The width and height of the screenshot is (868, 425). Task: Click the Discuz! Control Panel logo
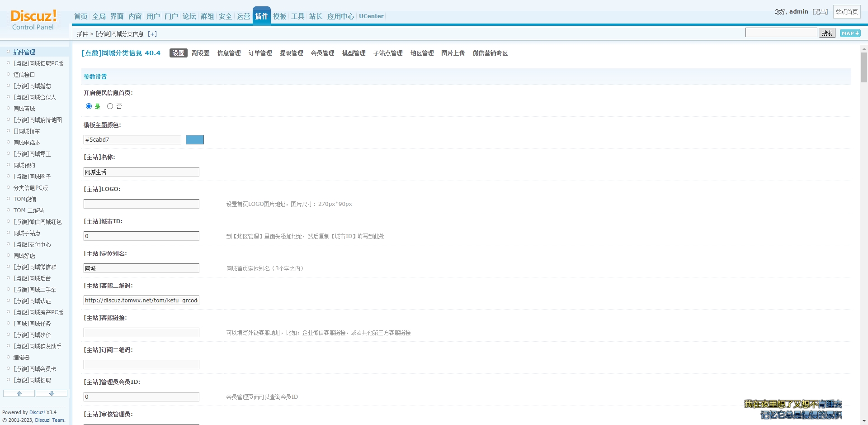point(33,20)
